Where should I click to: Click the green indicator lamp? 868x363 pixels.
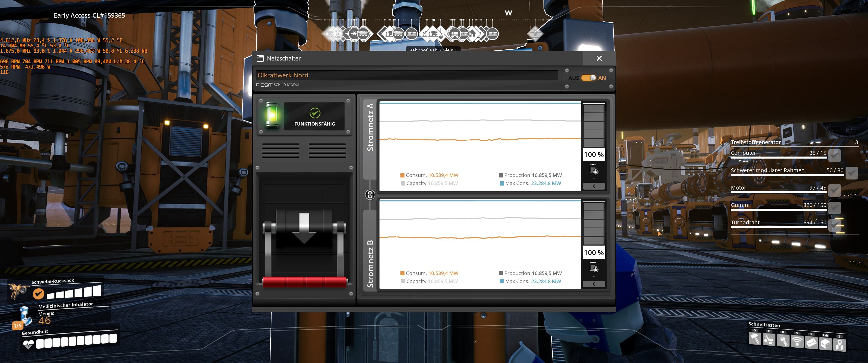(272, 115)
